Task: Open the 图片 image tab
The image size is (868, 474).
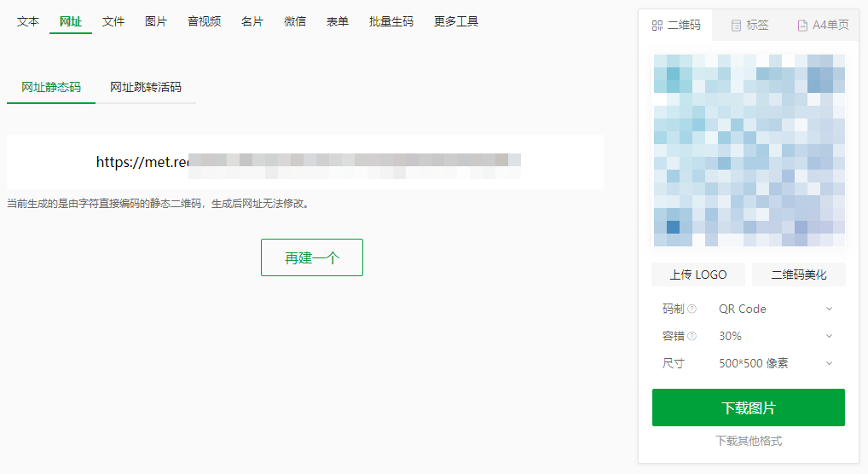Action: coord(155,21)
